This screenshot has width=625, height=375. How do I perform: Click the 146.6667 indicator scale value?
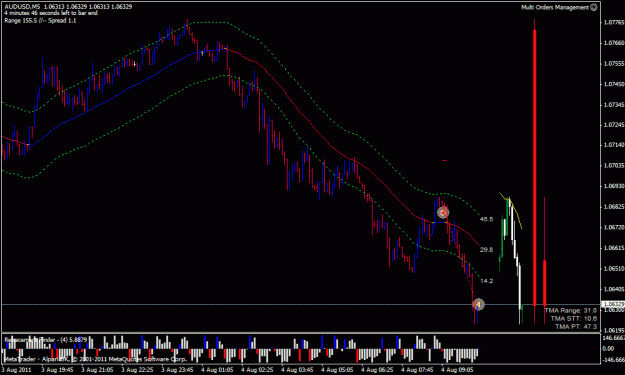pos(614,338)
